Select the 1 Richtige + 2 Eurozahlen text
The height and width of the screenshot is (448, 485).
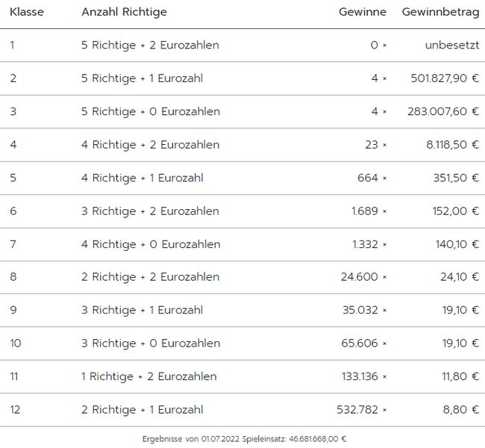click(x=148, y=376)
